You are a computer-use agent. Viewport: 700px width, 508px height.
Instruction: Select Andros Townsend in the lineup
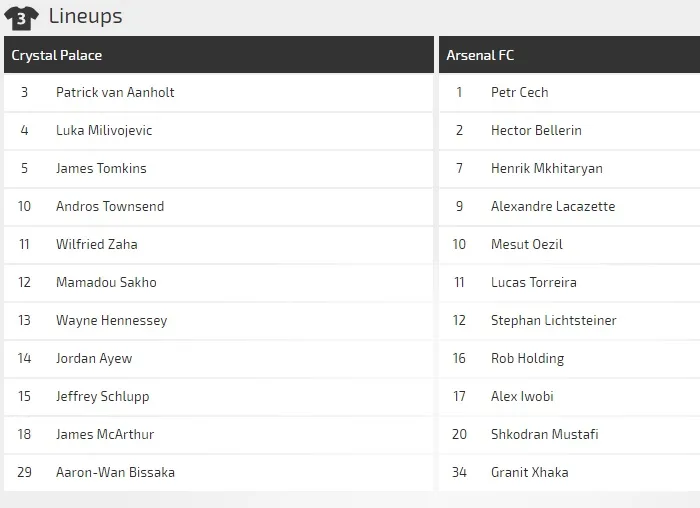click(x=110, y=206)
